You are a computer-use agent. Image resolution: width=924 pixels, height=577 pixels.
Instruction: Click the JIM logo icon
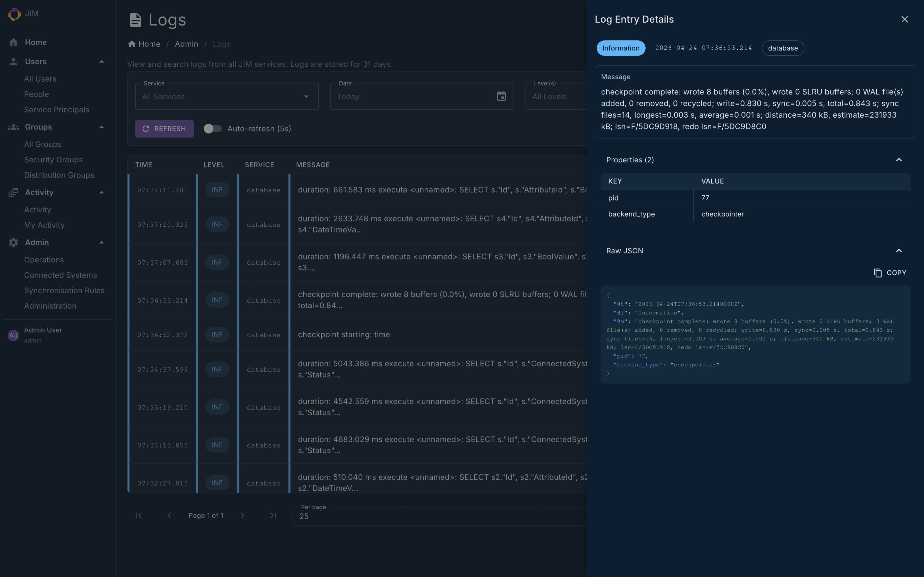[14, 14]
